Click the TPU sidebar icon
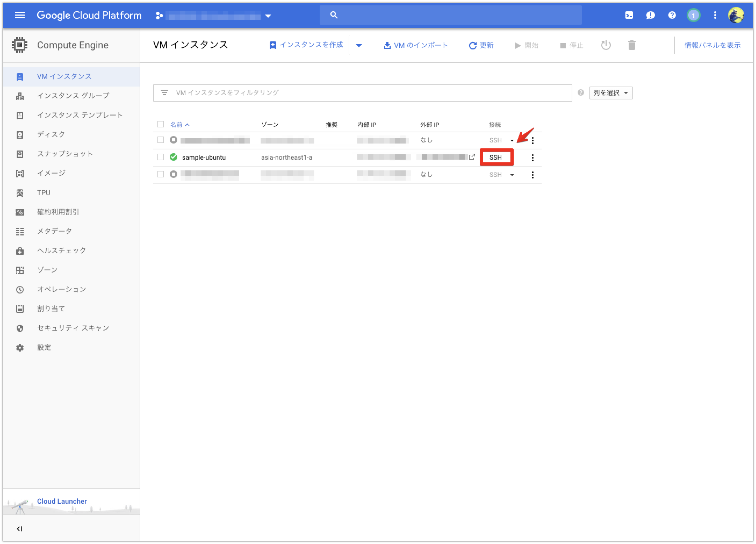 point(18,192)
